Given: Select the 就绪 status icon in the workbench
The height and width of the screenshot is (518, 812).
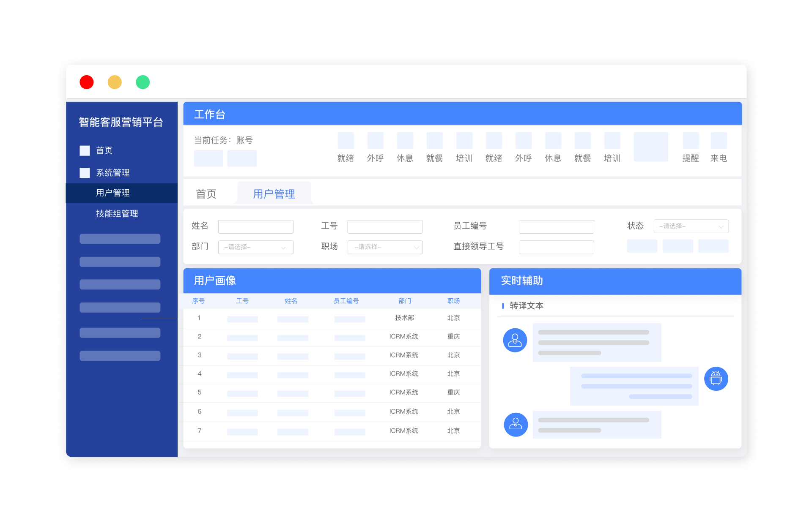Looking at the screenshot, I should click(x=346, y=140).
